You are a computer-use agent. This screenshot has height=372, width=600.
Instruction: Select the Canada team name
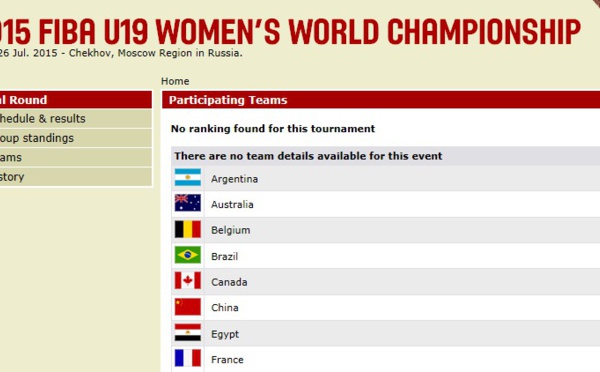229,282
